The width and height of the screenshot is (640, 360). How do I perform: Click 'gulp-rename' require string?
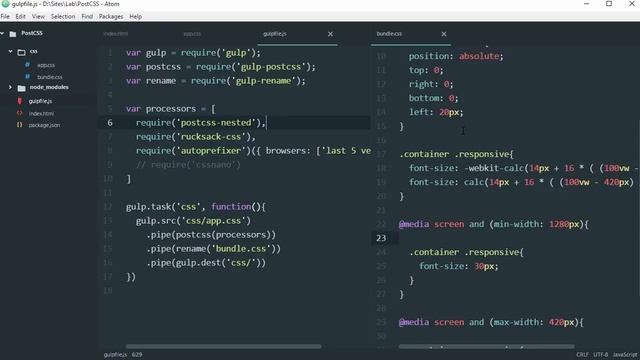click(263, 81)
